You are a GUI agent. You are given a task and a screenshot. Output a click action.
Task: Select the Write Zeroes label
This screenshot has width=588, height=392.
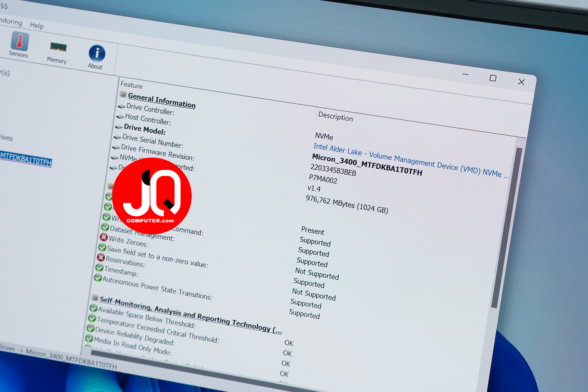coord(128,241)
